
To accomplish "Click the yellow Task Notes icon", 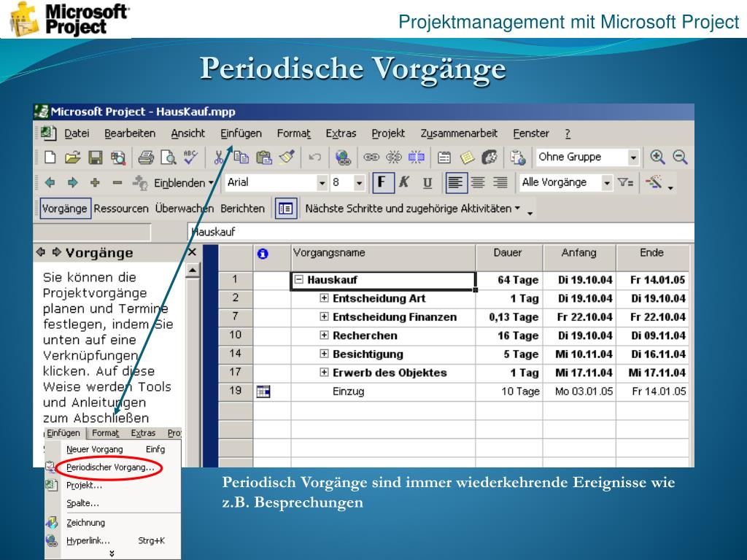I will 467,157.
